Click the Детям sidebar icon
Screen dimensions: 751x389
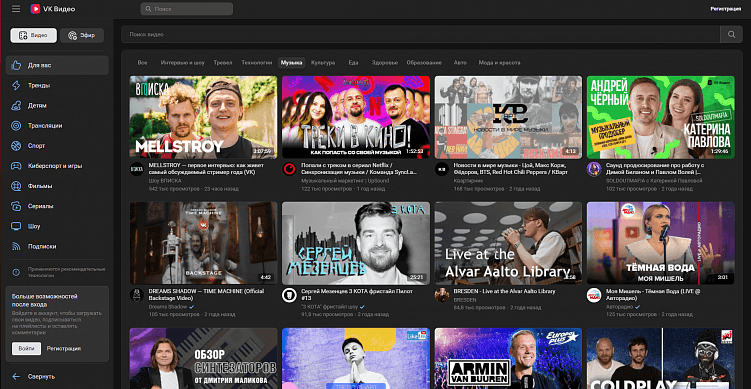pos(16,105)
